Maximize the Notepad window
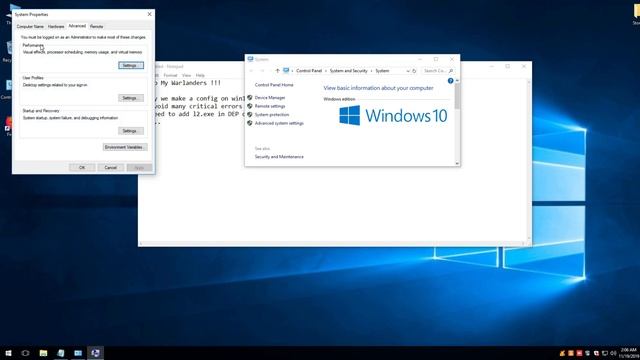This screenshot has width=640, height=360. 508,66
